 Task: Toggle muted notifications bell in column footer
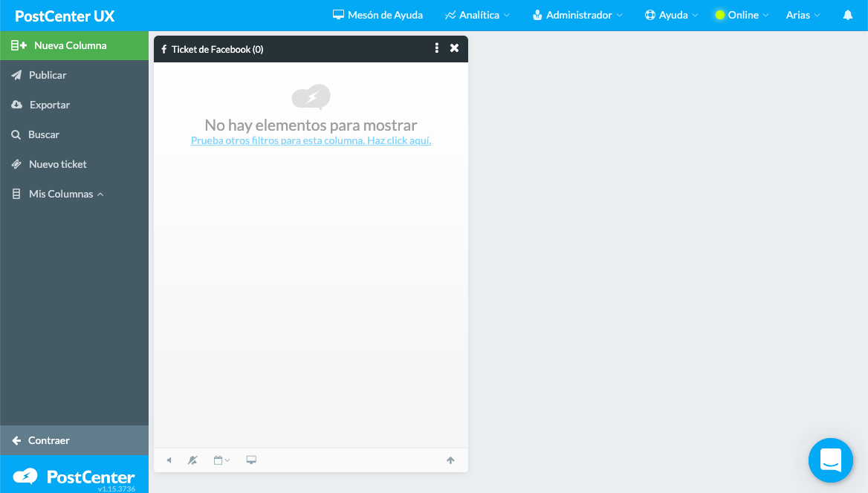pyautogui.click(x=192, y=460)
